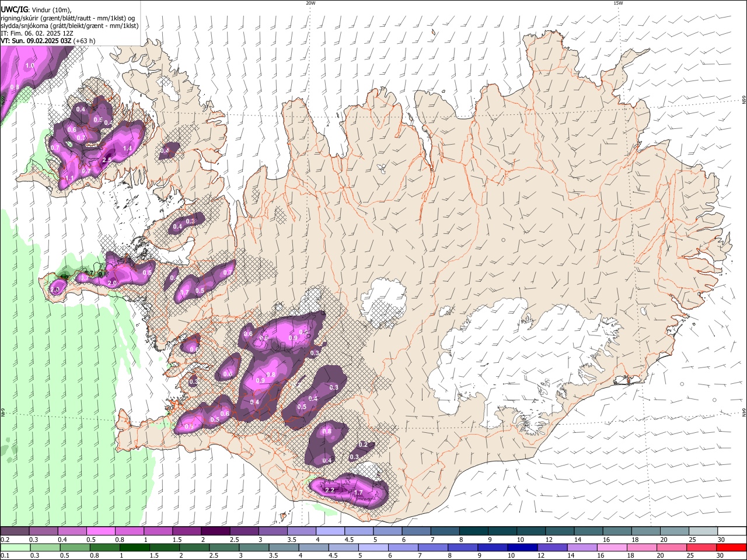Pick the lavender upper swatch starting at 4
The image size is (747, 560).
click(x=330, y=531)
